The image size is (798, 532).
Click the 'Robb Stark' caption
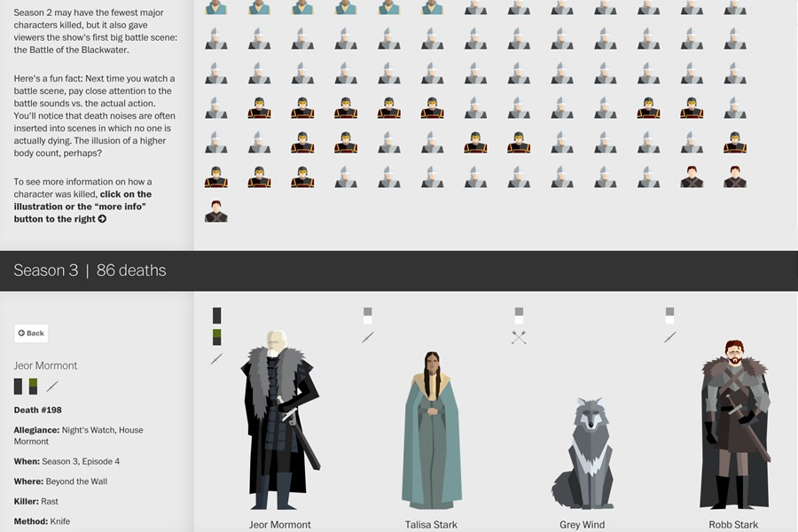(733, 524)
